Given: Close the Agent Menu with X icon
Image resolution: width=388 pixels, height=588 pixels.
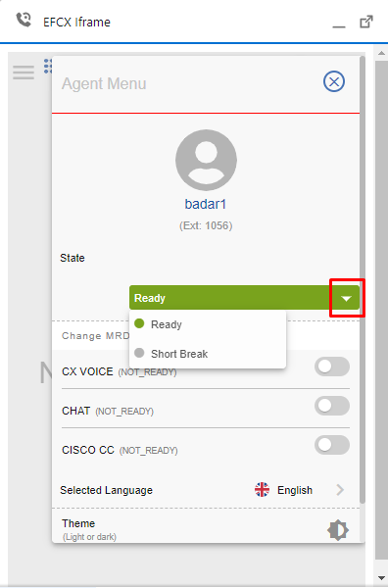Looking at the screenshot, I should pos(334,81).
